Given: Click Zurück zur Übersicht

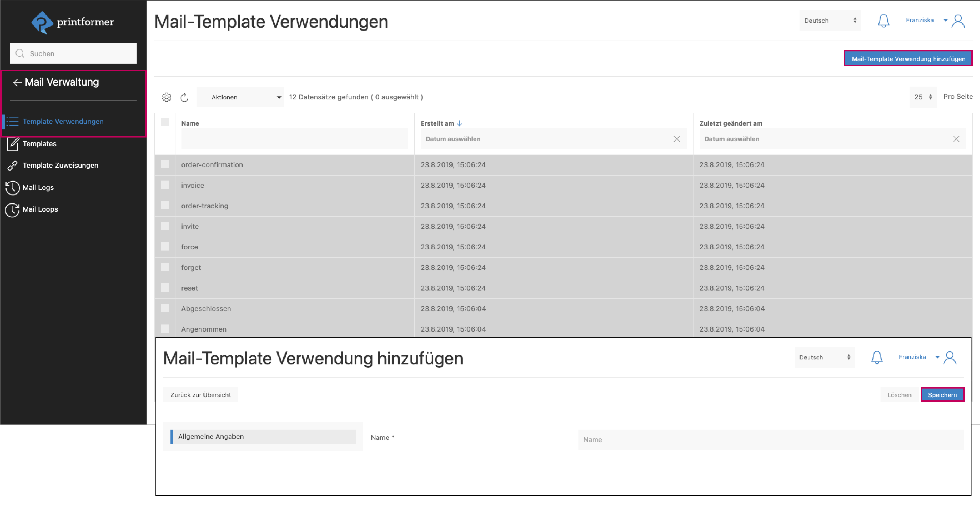Looking at the screenshot, I should click(x=201, y=395).
